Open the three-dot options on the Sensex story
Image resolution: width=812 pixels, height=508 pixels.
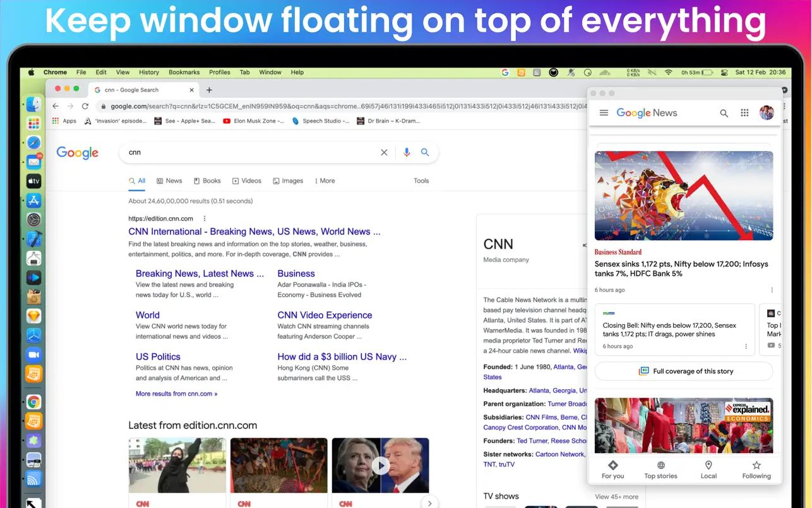[x=772, y=289]
